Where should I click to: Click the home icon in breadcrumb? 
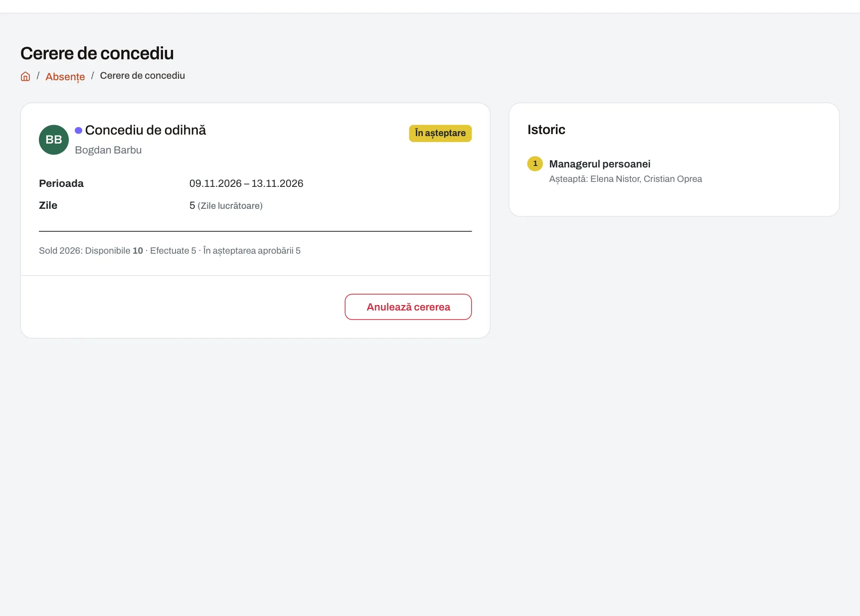pyautogui.click(x=25, y=76)
